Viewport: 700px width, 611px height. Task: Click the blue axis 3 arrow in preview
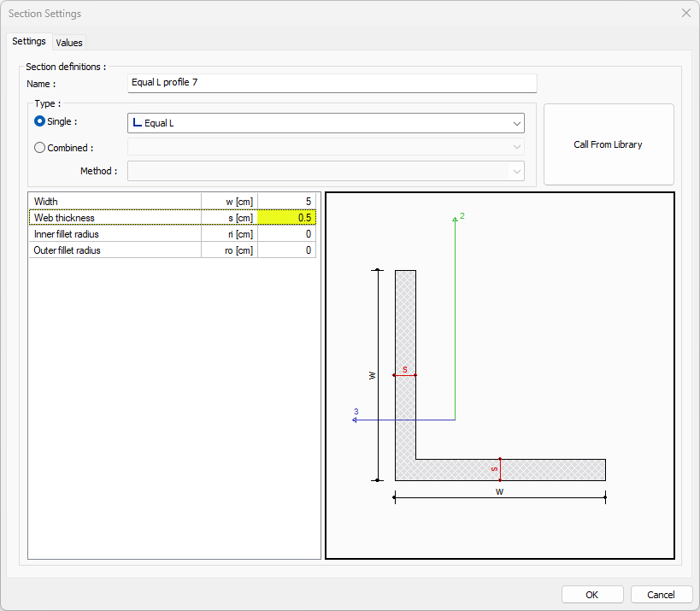tap(356, 420)
